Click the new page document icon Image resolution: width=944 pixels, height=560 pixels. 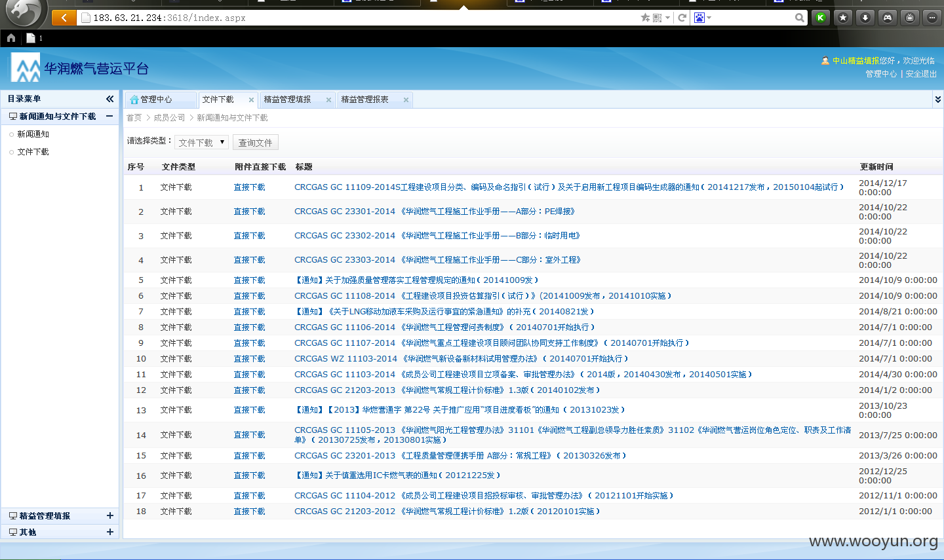[x=31, y=38]
